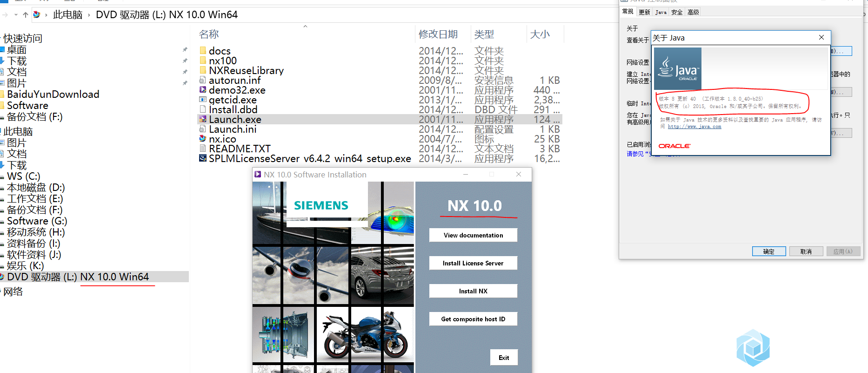The image size is (868, 373).
Task: Select the demo32.exe application icon
Action: [x=203, y=89]
